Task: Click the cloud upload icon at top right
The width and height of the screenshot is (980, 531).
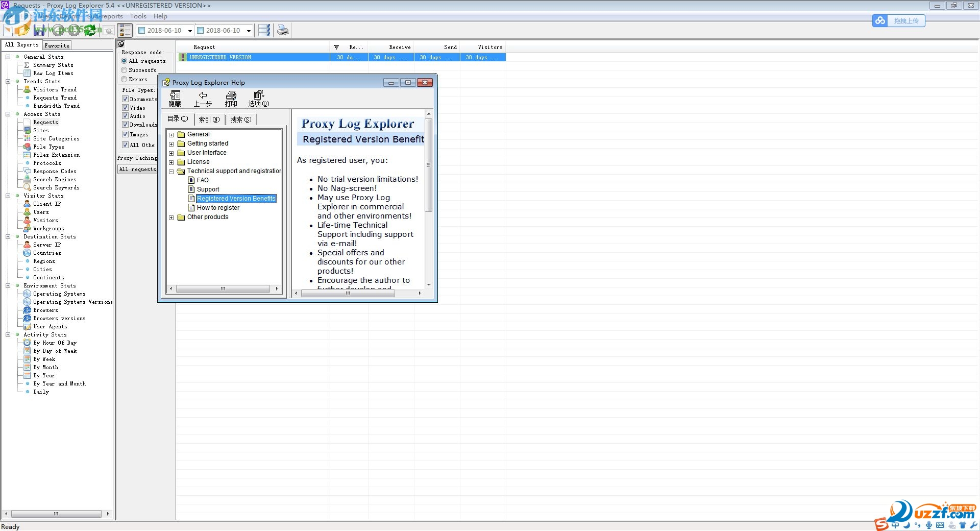Action: 880,21
